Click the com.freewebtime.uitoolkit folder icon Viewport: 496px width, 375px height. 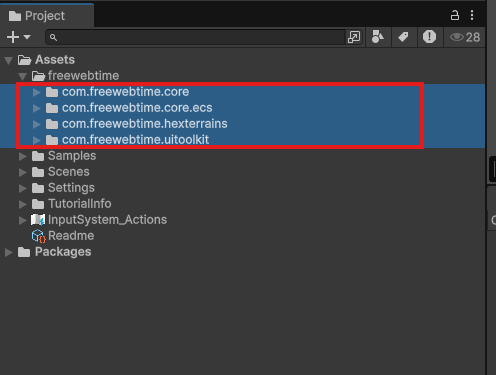(52, 140)
